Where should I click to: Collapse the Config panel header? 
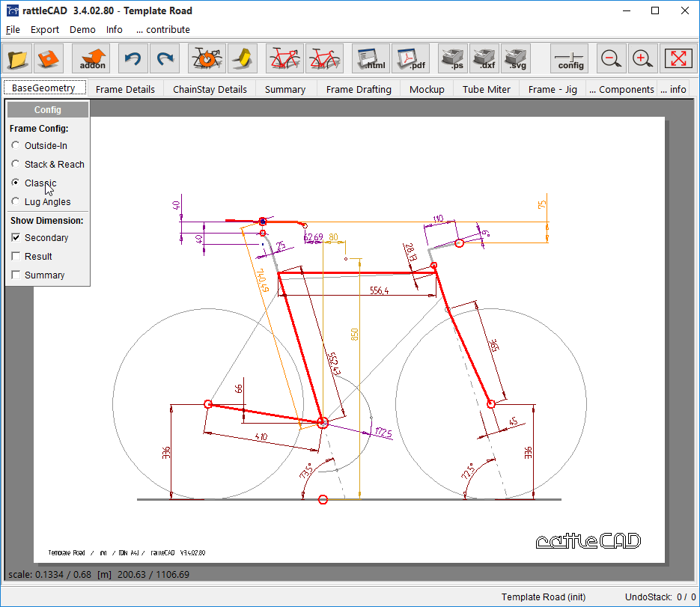point(48,110)
